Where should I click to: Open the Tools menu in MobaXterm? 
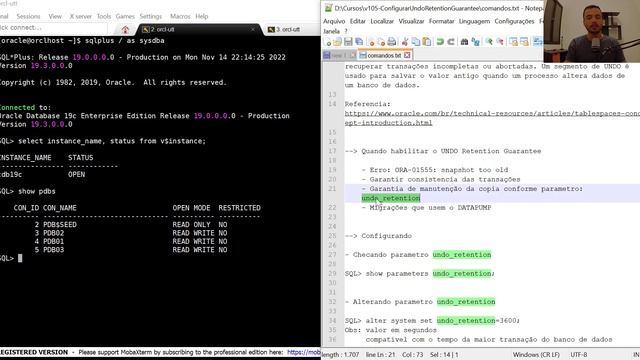[104, 16]
